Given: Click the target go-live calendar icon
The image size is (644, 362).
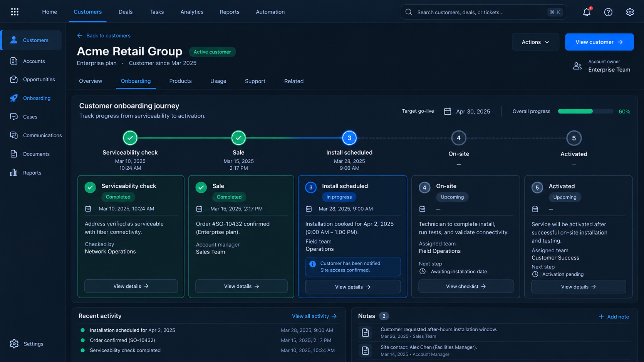Looking at the screenshot, I should (x=448, y=111).
